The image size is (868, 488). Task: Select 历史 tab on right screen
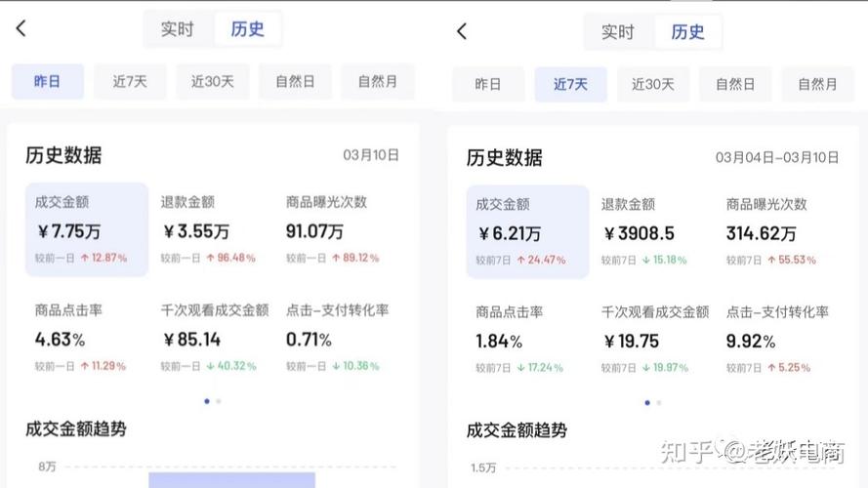pyautogui.click(x=688, y=32)
